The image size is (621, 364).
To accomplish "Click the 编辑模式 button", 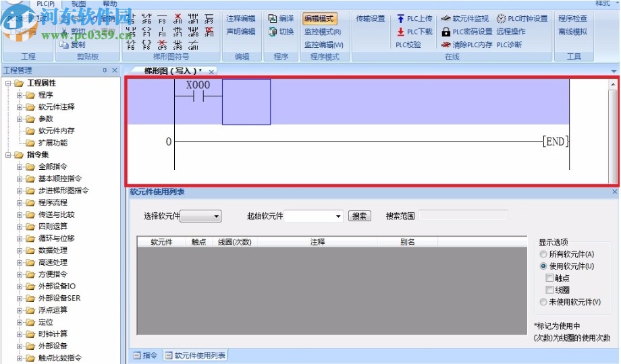I will click(x=319, y=18).
